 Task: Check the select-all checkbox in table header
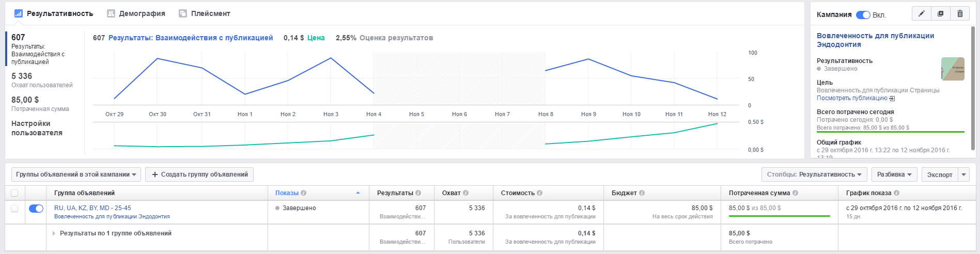tap(14, 193)
